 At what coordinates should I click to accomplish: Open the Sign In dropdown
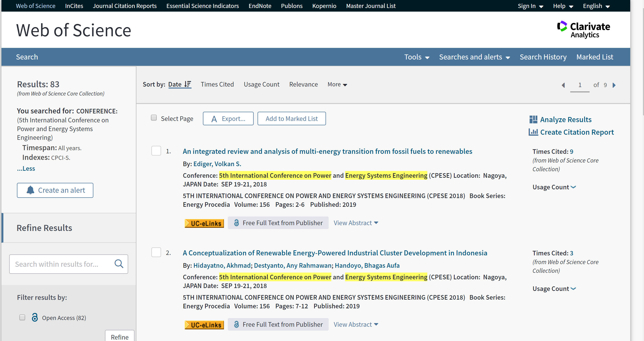click(x=530, y=6)
